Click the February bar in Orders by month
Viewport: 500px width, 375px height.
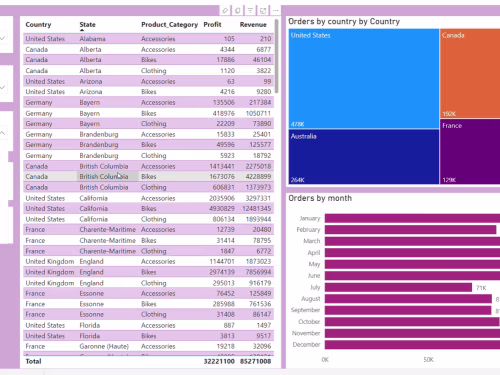pyautogui.click(x=411, y=230)
